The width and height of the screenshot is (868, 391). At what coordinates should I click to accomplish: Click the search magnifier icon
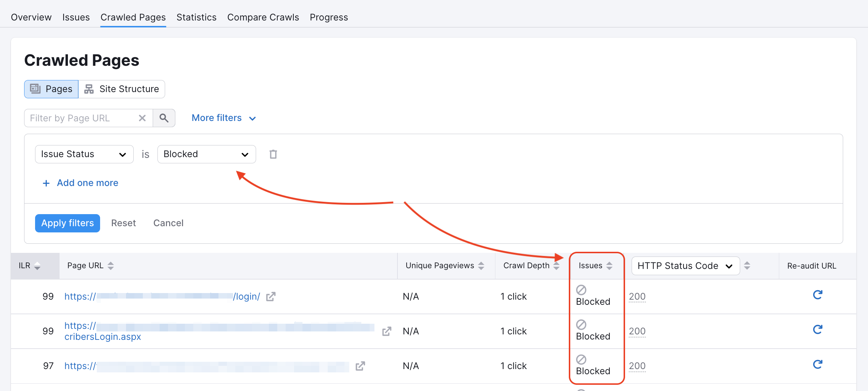point(164,118)
